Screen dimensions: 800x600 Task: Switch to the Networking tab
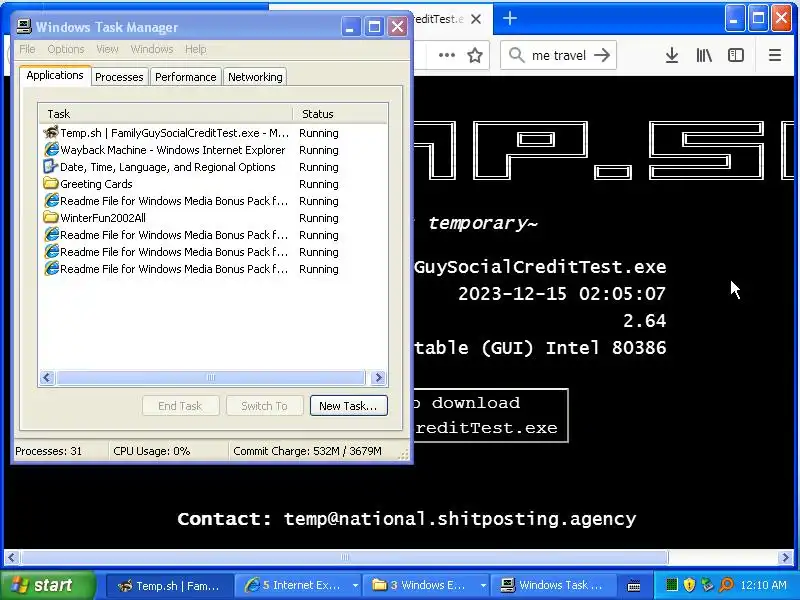point(255,77)
